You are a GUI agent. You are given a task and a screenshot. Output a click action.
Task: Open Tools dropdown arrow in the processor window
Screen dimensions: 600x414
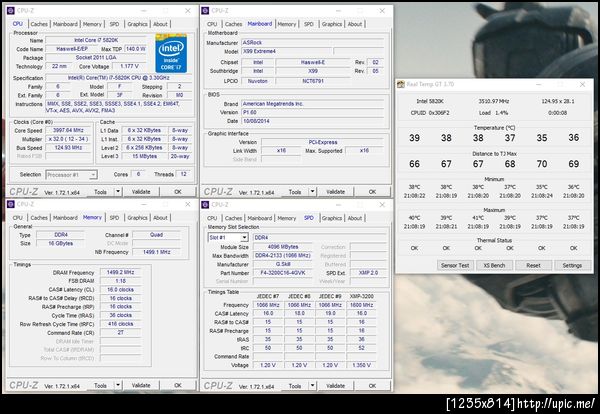click(119, 190)
